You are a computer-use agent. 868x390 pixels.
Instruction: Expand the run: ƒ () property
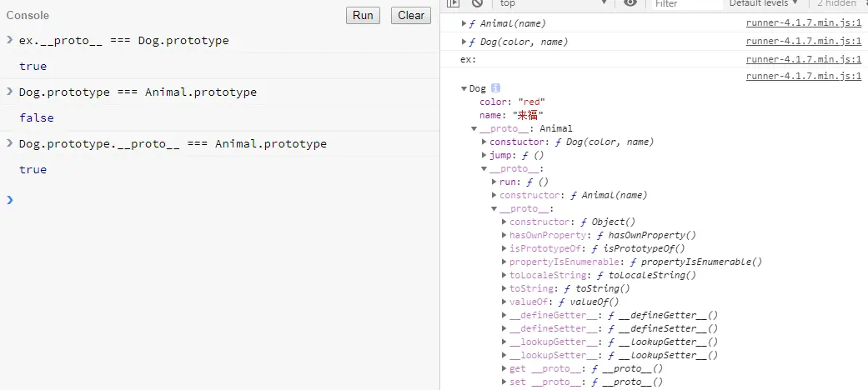(x=494, y=182)
